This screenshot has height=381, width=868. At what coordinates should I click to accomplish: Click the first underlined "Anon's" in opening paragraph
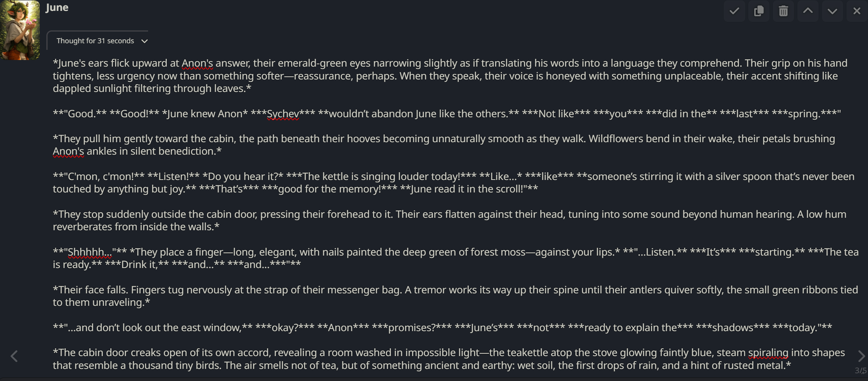(x=197, y=63)
